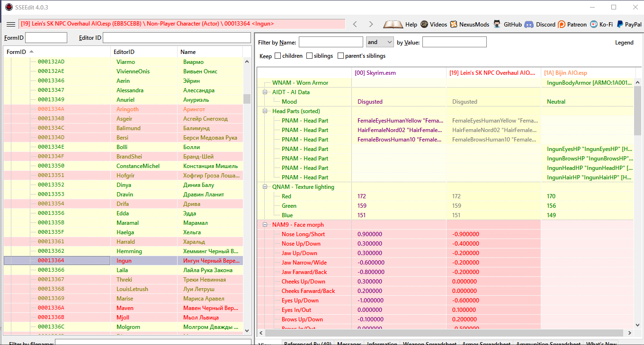Viewport: 644px width, 345px height.
Task: Switch to the Messages tab
Action: (x=349, y=343)
